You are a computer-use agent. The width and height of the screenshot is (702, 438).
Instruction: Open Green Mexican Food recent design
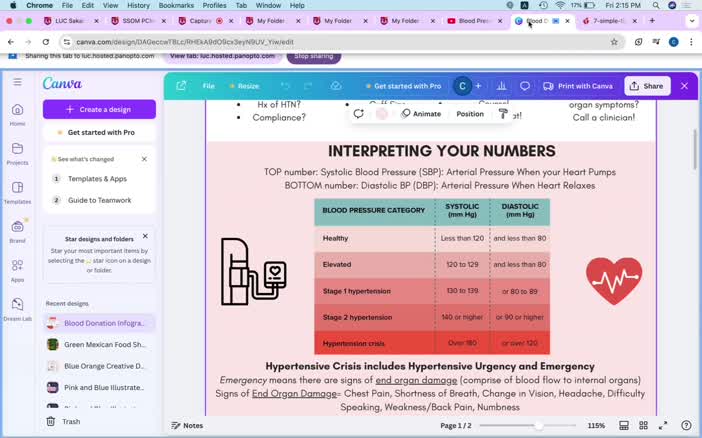(x=99, y=344)
